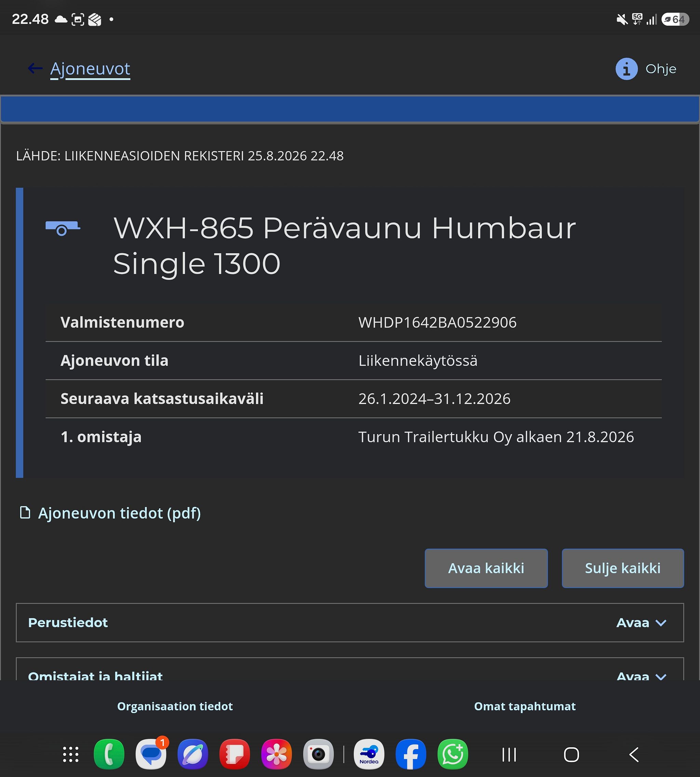Tap the battery indicator in status bar
This screenshot has width=700, height=777.
675,19
